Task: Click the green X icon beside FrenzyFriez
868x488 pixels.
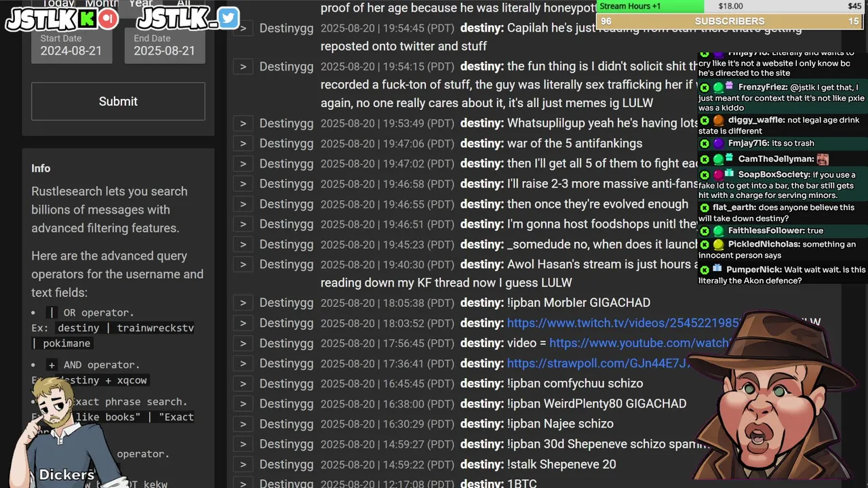Action: tap(705, 87)
